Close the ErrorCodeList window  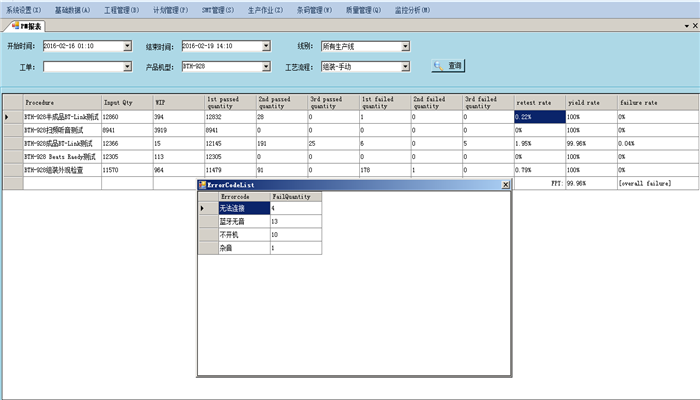[x=505, y=185]
